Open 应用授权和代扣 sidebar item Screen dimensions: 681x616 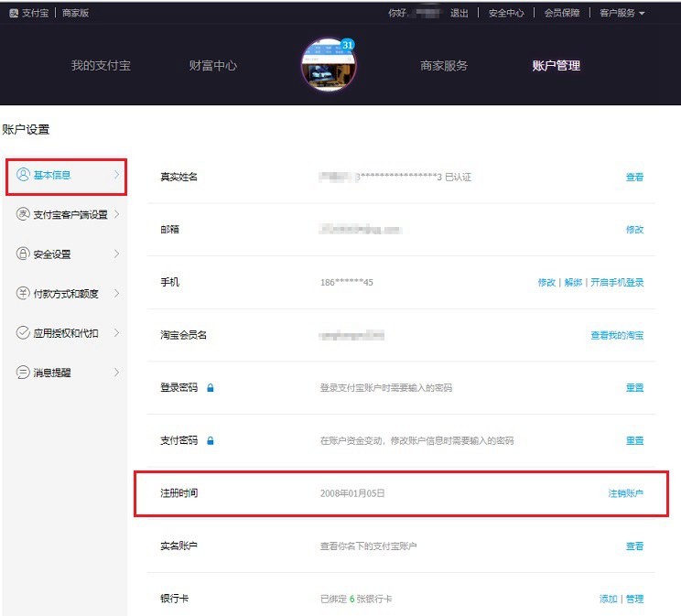tap(67, 333)
